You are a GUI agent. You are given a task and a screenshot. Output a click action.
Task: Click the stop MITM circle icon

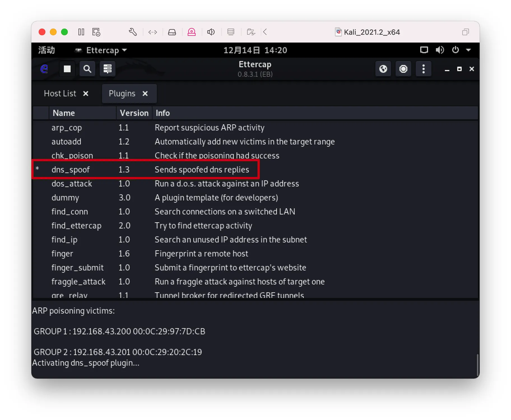403,69
